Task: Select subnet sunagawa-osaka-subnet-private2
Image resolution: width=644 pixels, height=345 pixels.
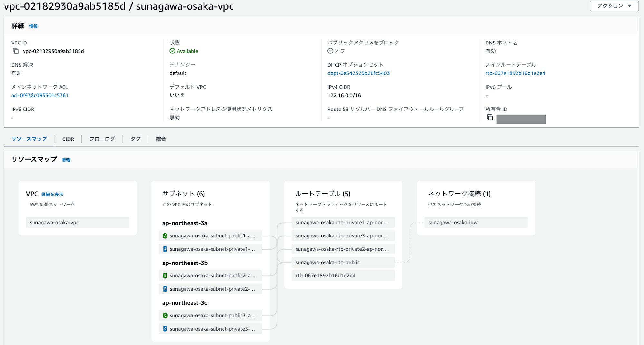Action: click(x=210, y=289)
